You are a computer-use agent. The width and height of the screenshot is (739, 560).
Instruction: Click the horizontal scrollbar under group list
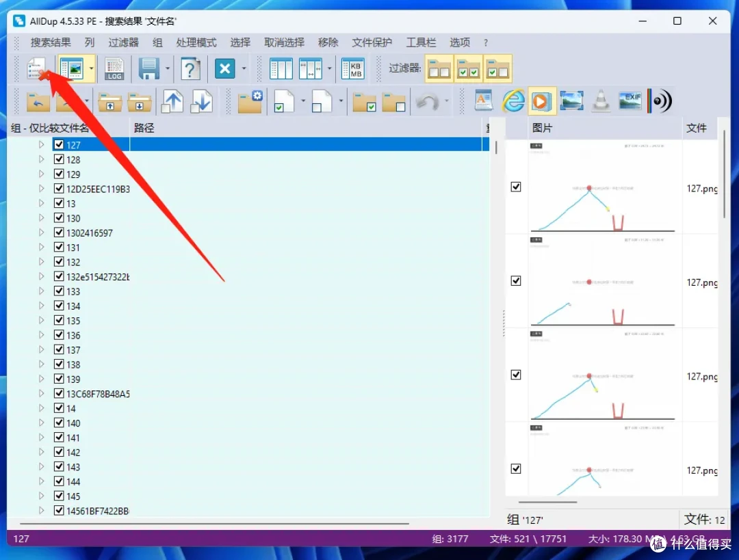pos(214,523)
